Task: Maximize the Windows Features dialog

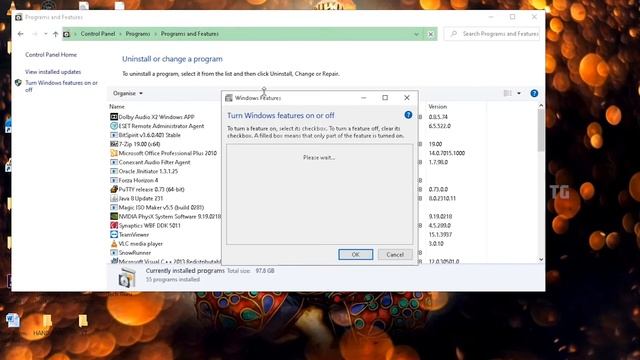Action: pos(385,98)
